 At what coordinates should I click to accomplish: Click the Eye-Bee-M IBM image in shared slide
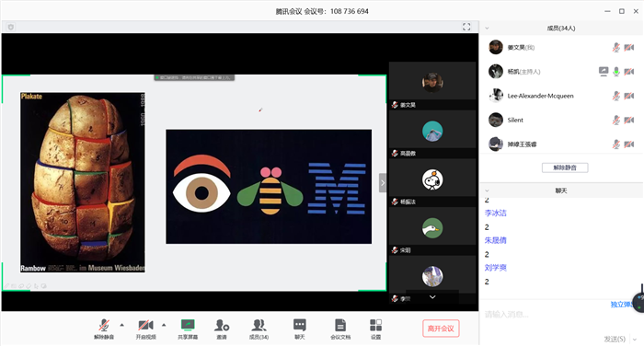coord(269,187)
